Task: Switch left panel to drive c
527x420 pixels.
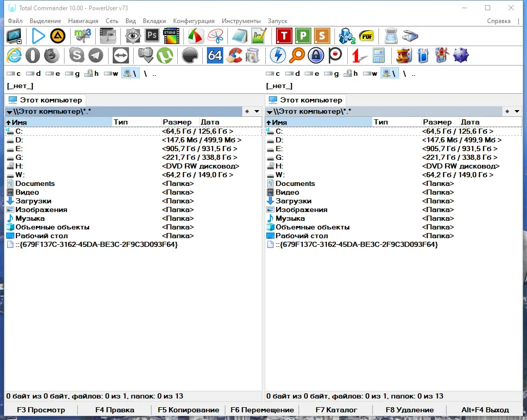Action: pyautogui.click(x=14, y=74)
